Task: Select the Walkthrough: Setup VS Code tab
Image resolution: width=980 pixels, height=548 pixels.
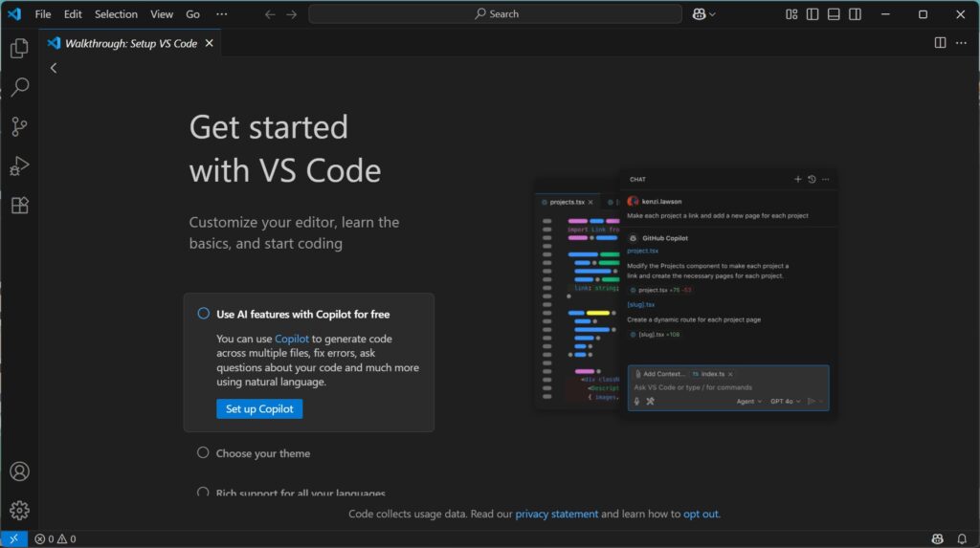Action: 131,43
